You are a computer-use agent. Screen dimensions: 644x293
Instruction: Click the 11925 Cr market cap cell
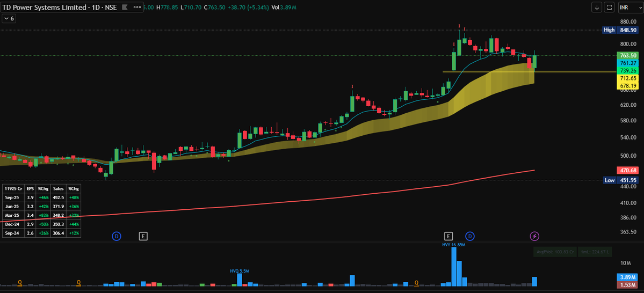coord(13,188)
